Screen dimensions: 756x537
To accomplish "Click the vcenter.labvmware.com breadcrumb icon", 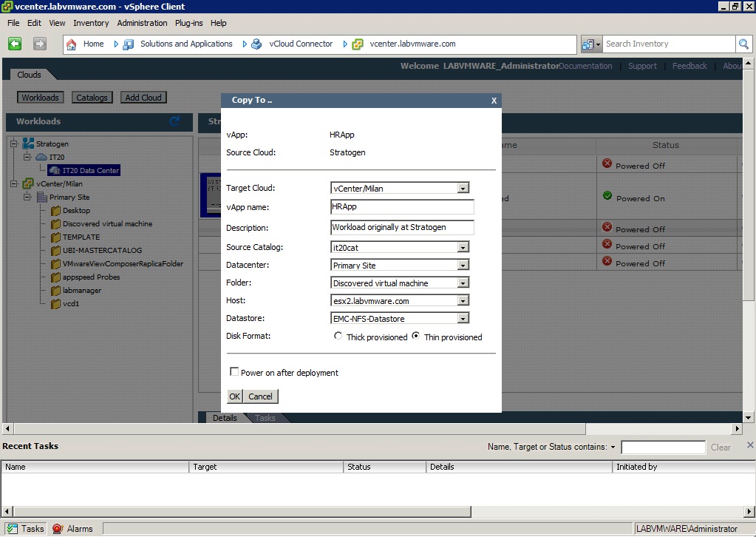I will pos(357,44).
